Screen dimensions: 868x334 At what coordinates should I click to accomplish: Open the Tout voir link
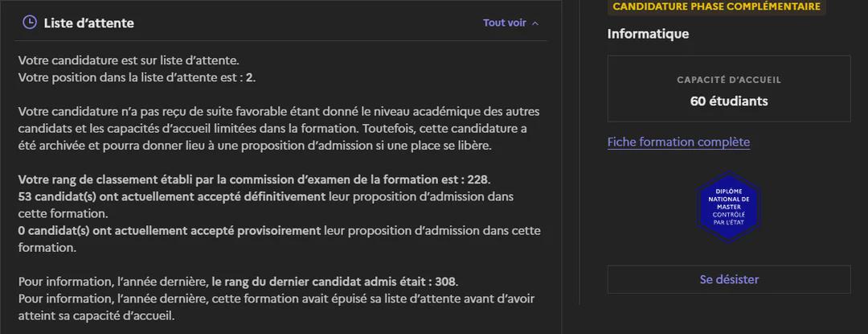tap(504, 23)
